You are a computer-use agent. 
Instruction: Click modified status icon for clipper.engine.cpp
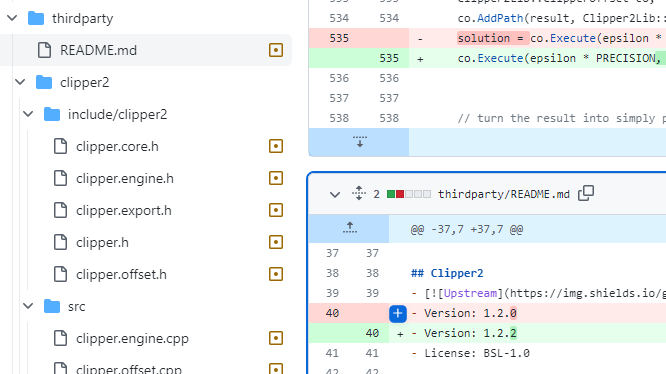pos(276,338)
